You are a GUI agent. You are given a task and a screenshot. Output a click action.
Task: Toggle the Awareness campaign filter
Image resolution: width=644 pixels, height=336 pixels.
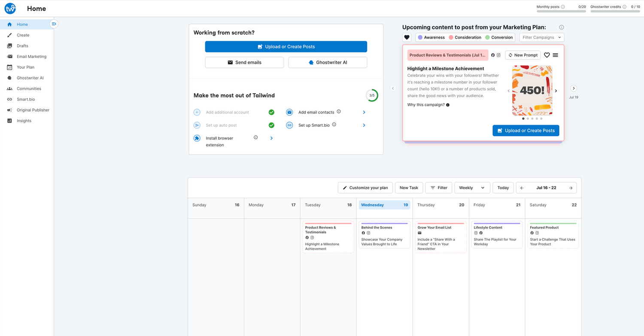(x=431, y=37)
